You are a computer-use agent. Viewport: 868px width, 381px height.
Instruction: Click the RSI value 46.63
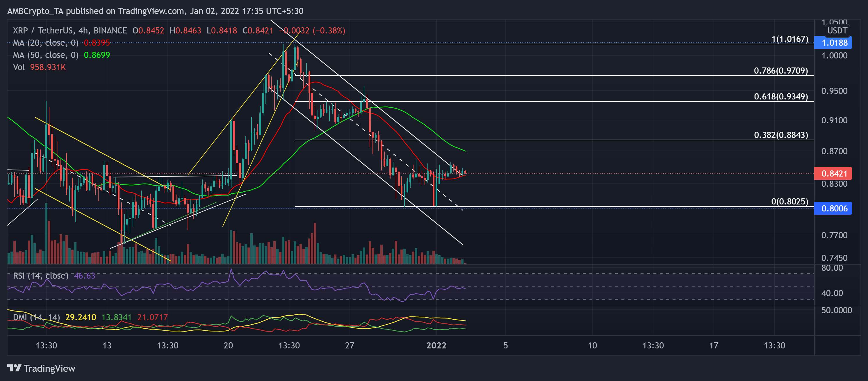click(84, 275)
